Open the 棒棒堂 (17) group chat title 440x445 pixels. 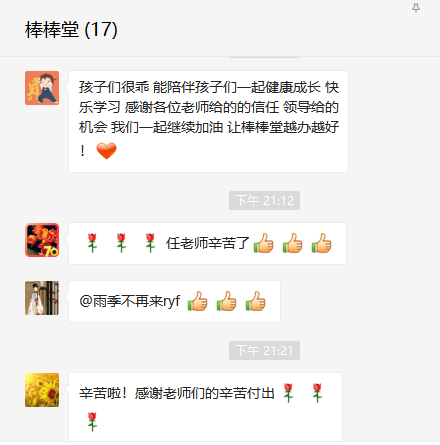tap(71, 30)
